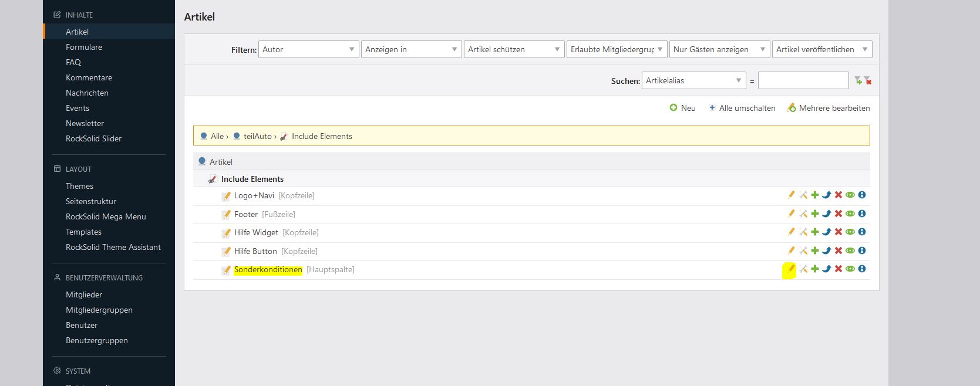Image resolution: width=980 pixels, height=386 pixels.
Task: Click the teilAuto breadcrumb link
Action: coord(257,136)
